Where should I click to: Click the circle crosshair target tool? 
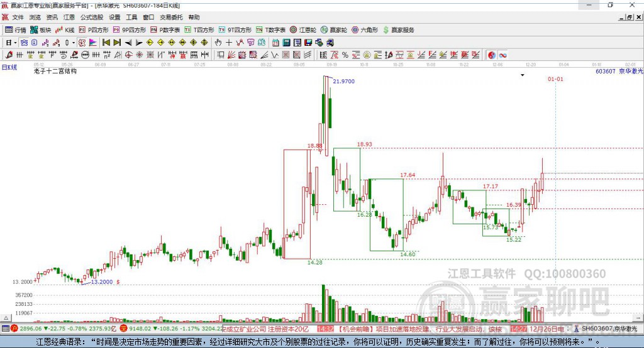click(128, 55)
